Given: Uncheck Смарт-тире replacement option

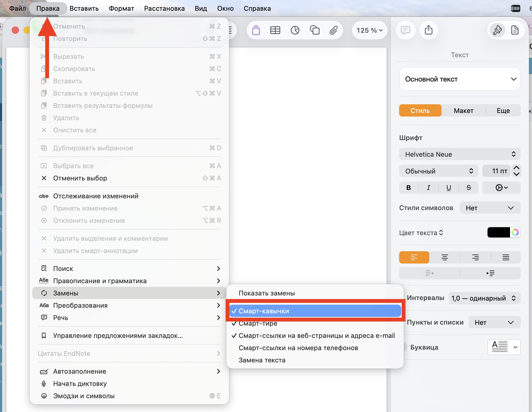Looking at the screenshot, I should (258, 323).
